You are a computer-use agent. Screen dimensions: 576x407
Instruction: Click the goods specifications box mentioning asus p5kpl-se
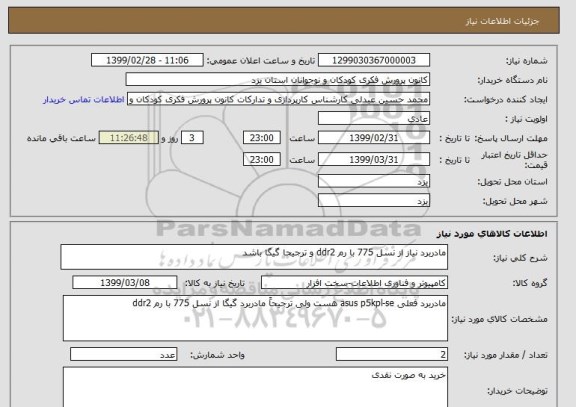tap(255, 318)
